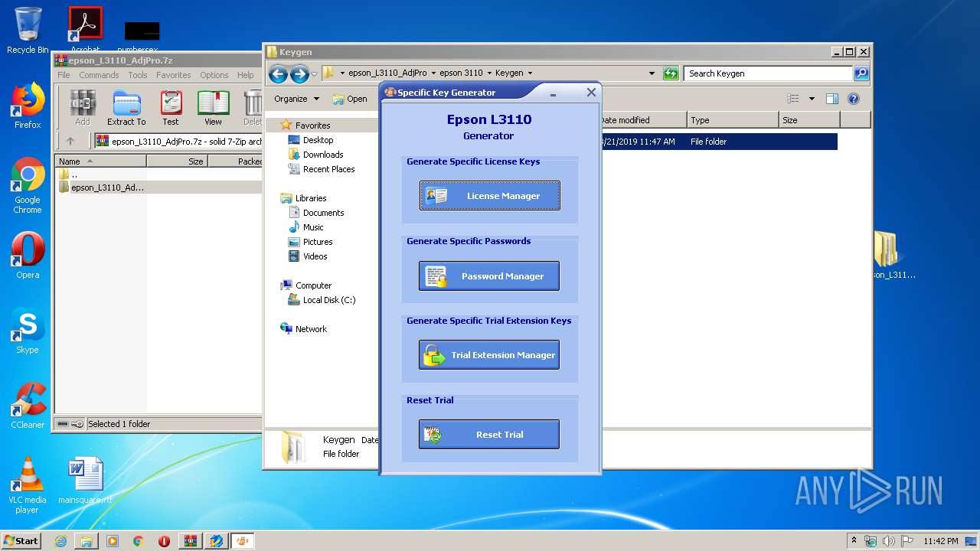Open the File menu in WinRAR
The width and height of the screenshot is (980, 551).
[x=64, y=75]
